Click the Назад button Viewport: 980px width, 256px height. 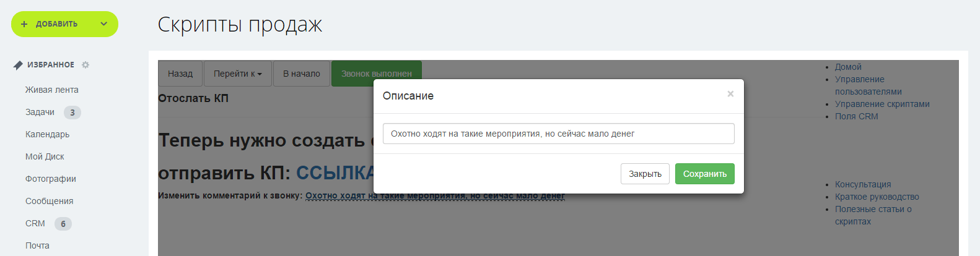[x=180, y=74]
